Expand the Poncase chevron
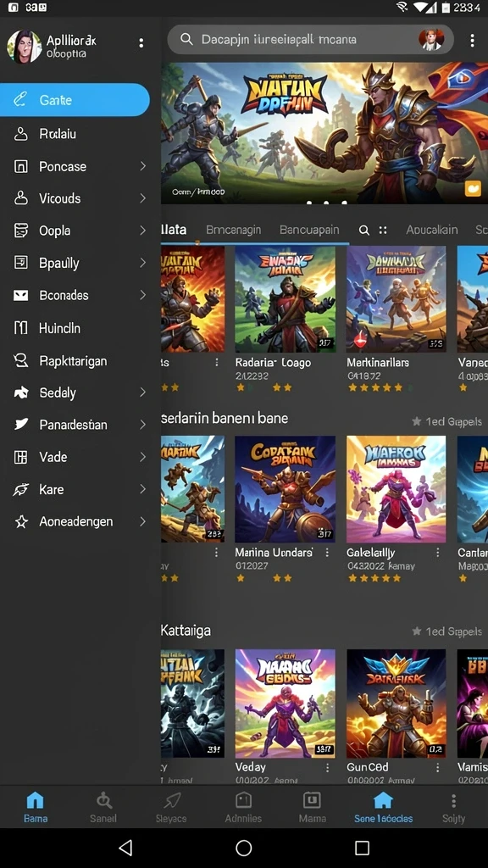Screen dimensions: 488x868 pos(142,166)
